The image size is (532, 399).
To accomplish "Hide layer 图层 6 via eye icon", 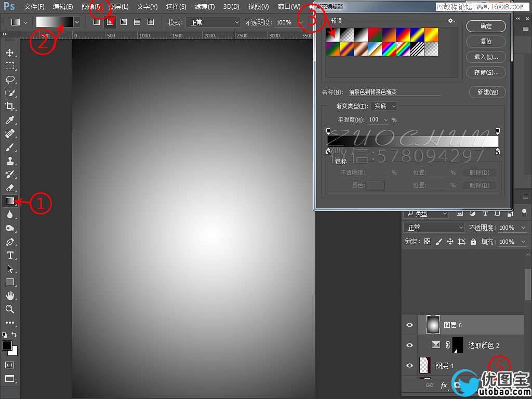I will (x=409, y=325).
